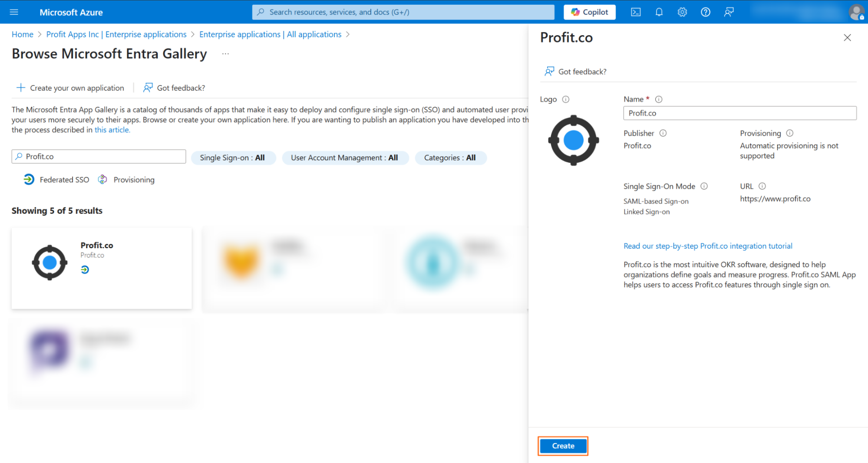This screenshot has width=868, height=463.
Task: Click the SSO icon on Profit.co card
Action: click(85, 269)
